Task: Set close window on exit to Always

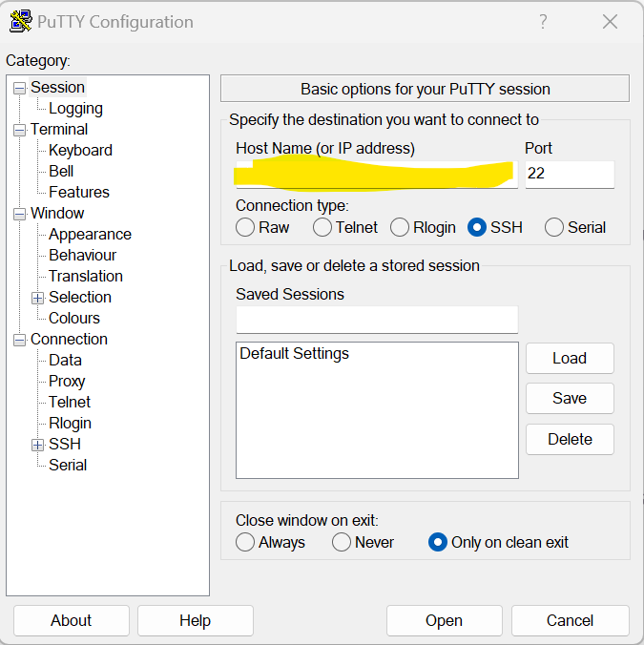Action: click(245, 542)
